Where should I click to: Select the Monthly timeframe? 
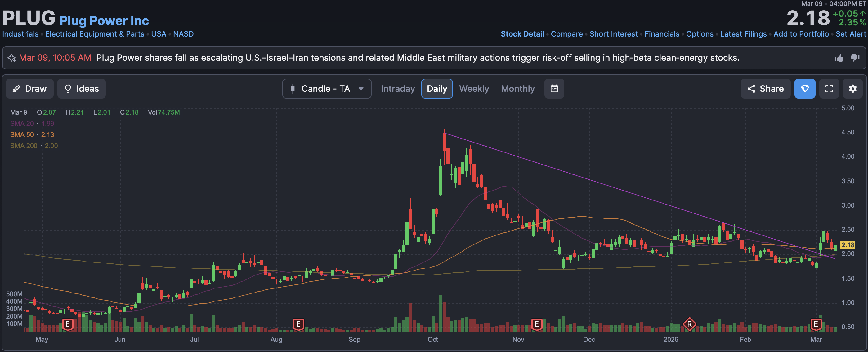click(517, 89)
